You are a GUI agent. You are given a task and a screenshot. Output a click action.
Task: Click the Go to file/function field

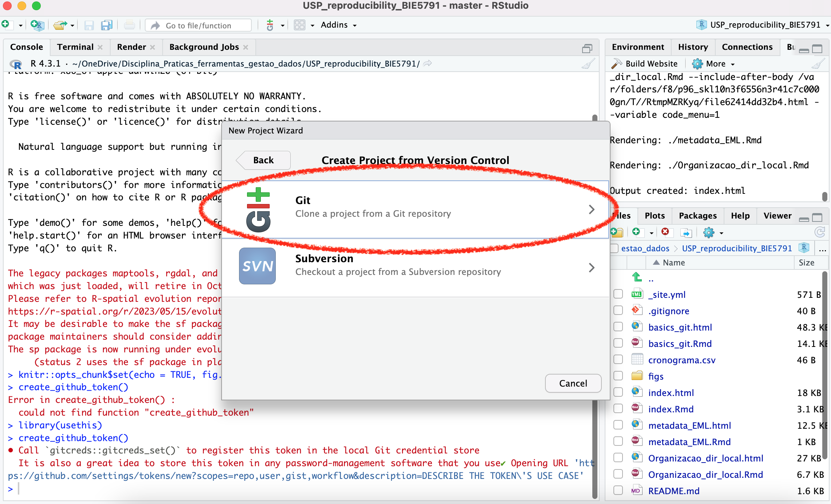[x=199, y=25]
